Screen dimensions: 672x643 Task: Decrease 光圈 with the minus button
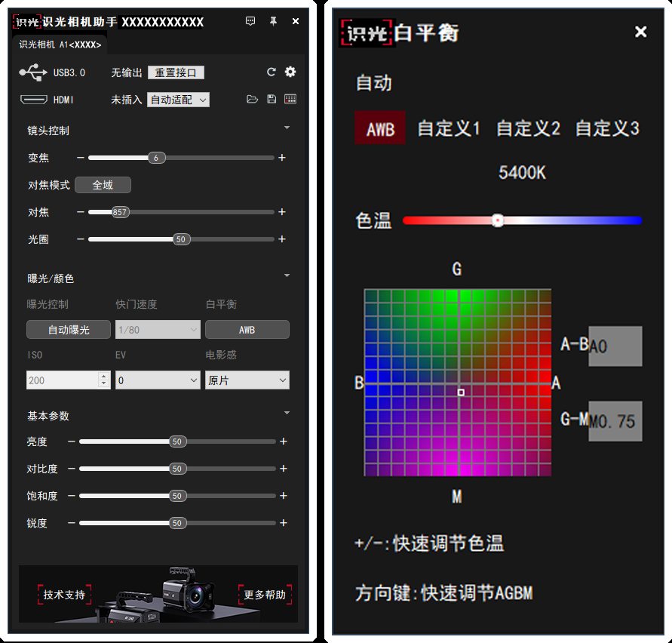(x=80, y=239)
